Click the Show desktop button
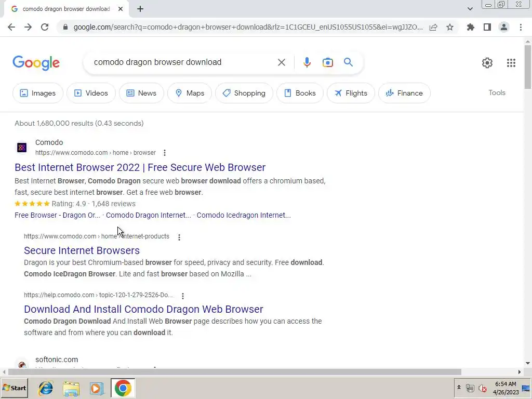The height and width of the screenshot is (399, 532). coord(526,388)
